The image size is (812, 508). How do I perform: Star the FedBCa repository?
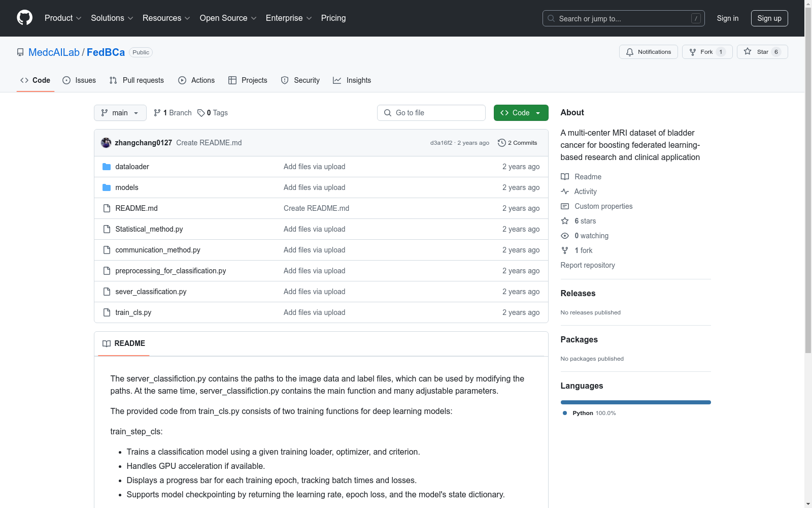[762, 52]
